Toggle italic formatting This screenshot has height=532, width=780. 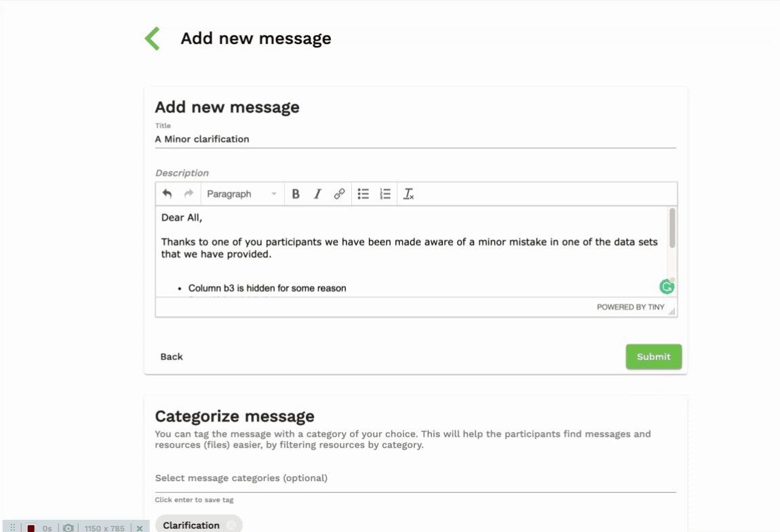[317, 194]
